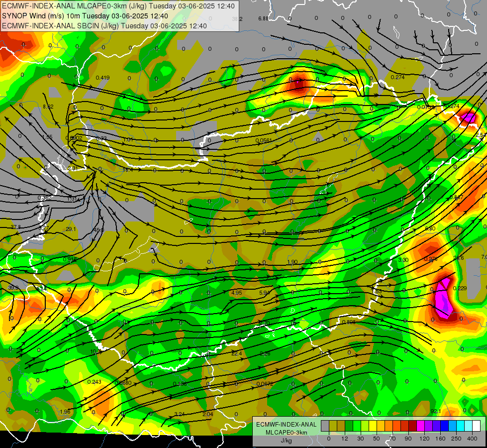Click the map value 38.2
This screenshot has height=448, width=487.
pos(237,19)
